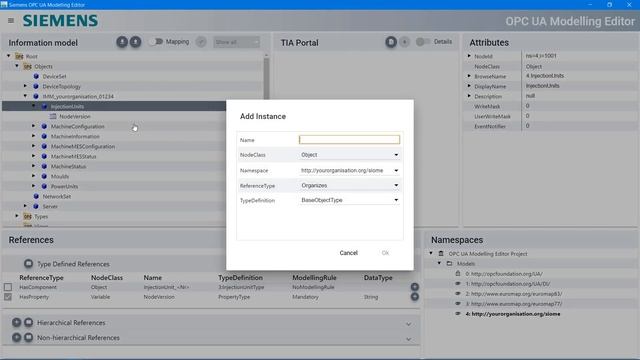The height and width of the screenshot is (360, 640).
Task: Open the Show all filter dropdown
Action: pos(236,42)
